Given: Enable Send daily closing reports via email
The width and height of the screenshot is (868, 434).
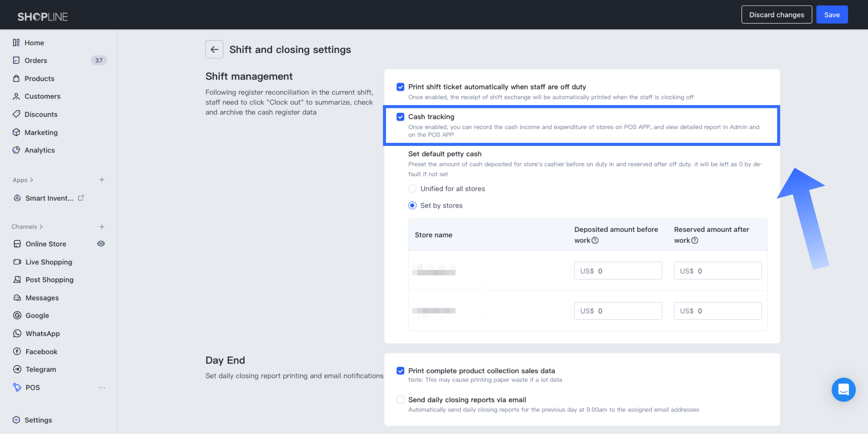Looking at the screenshot, I should (400, 400).
